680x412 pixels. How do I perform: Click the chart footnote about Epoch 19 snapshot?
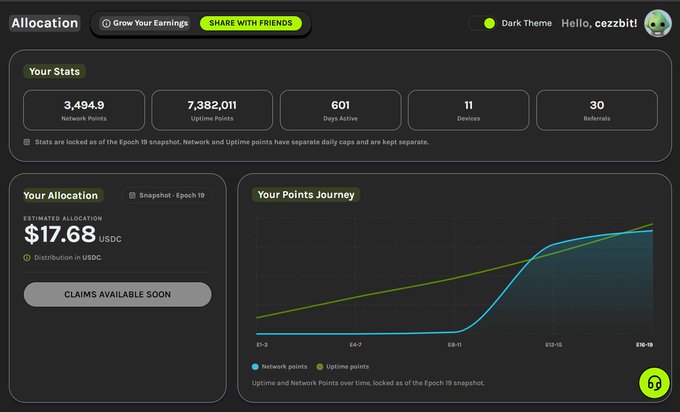368,383
